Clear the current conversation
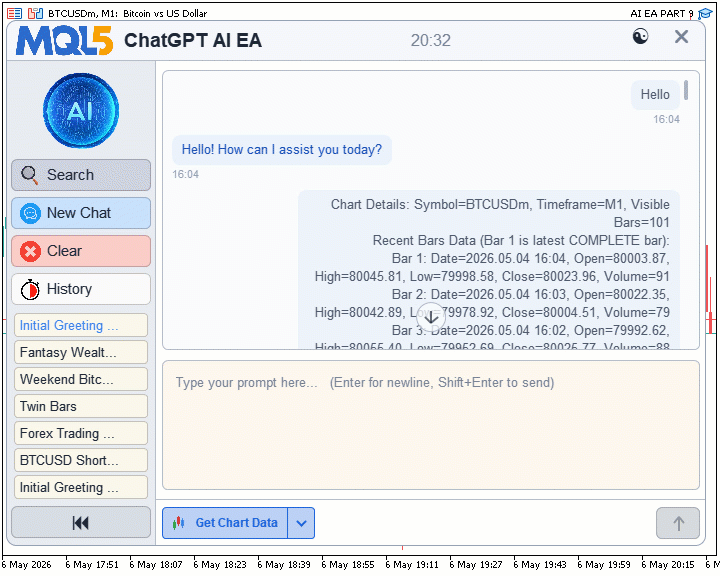 (81, 251)
